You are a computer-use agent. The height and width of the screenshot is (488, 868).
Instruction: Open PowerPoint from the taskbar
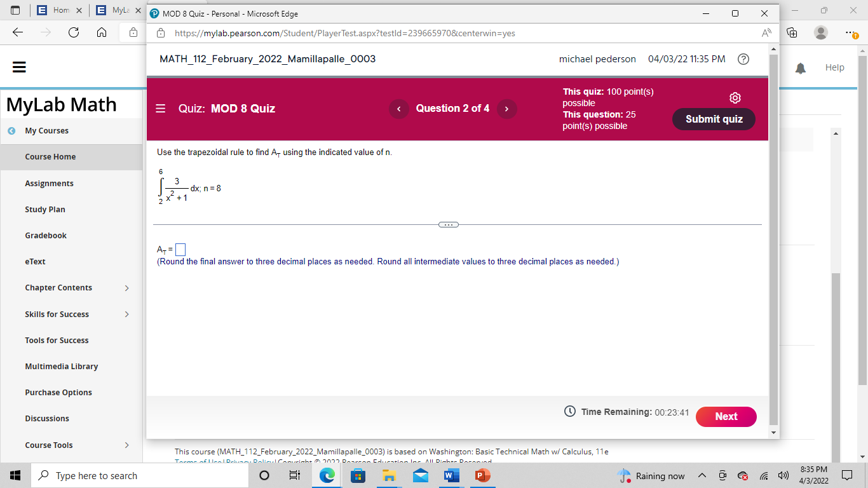click(482, 475)
